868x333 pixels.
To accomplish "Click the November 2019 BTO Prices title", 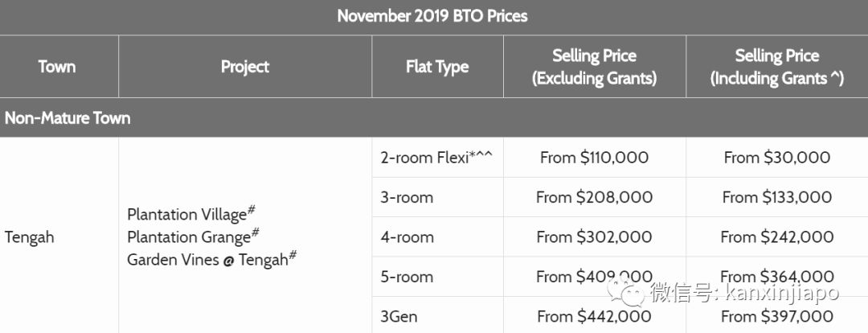I will [432, 16].
